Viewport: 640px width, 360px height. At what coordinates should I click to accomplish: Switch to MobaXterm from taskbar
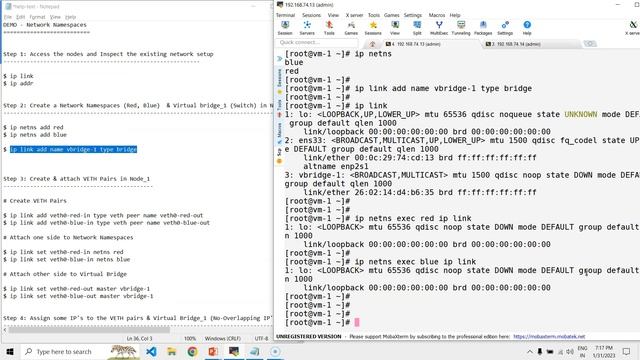click(234, 351)
